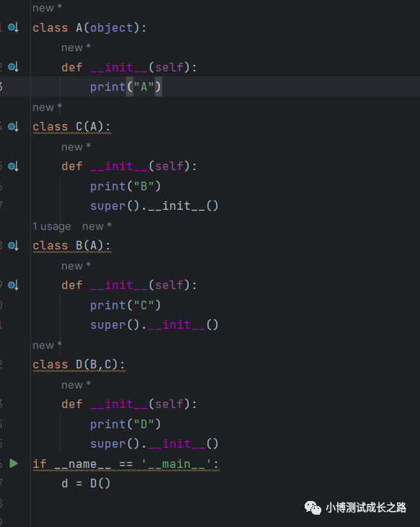The height and width of the screenshot is (527, 420).
Task: Click gutter icon beside print("B") method definition
Action: click(13, 166)
